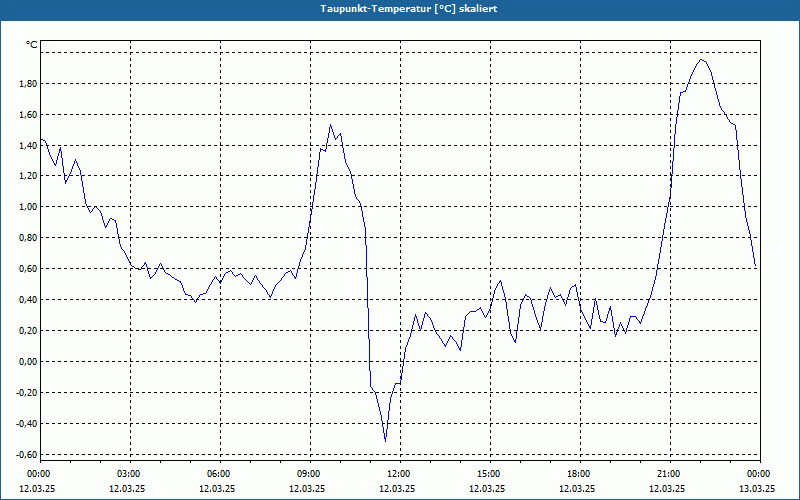Pick the 1,20 y-axis value
The width and height of the screenshot is (800, 500).
(28, 176)
